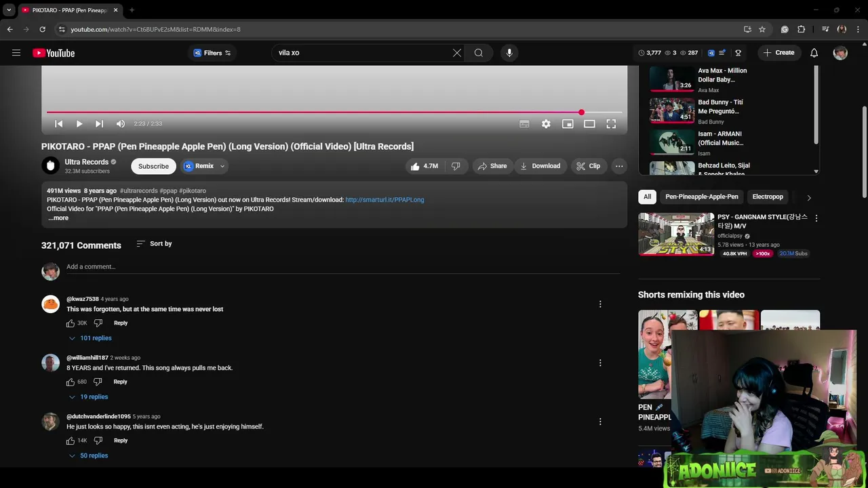868x488 pixels.
Task: Expand the 50 replies under @dutchvanderlinde1095
Action: tap(88, 456)
